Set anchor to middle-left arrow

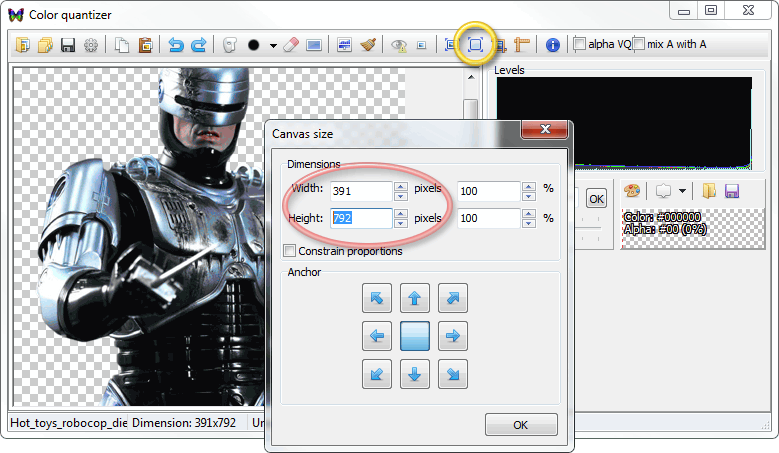click(377, 336)
